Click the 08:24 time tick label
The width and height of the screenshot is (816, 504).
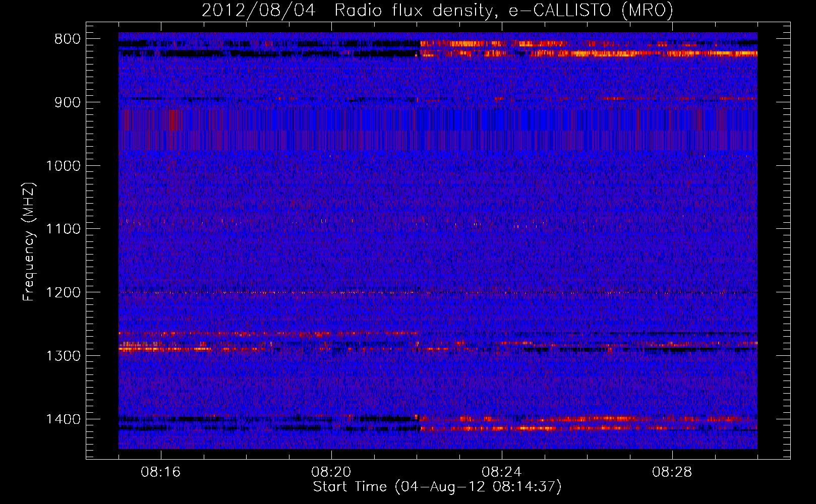502,472
